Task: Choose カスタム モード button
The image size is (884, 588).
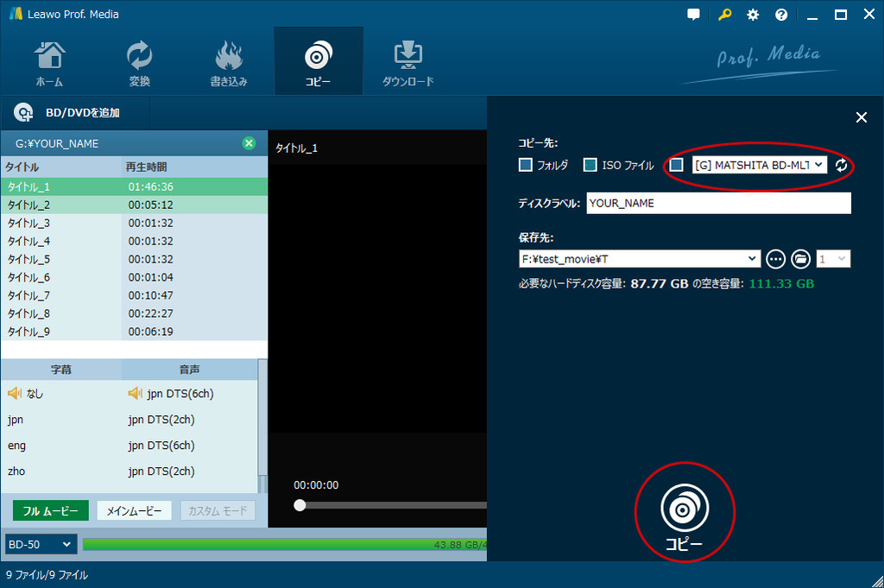Action: [x=218, y=511]
